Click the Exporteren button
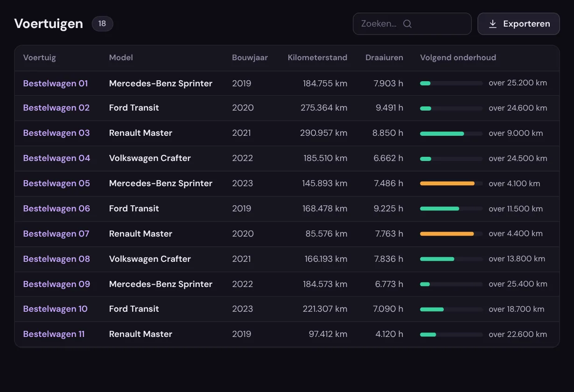Screen dimensions: 574x392 [x=518, y=24]
